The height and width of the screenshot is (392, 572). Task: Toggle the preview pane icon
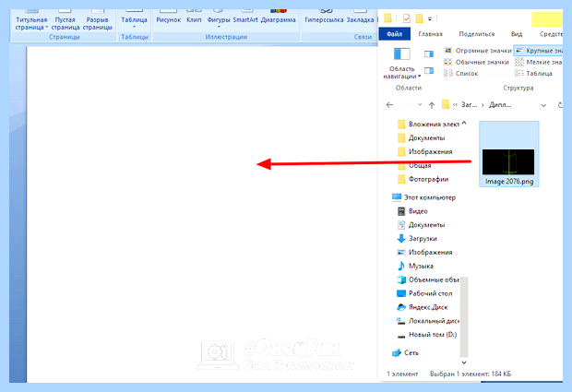(429, 54)
